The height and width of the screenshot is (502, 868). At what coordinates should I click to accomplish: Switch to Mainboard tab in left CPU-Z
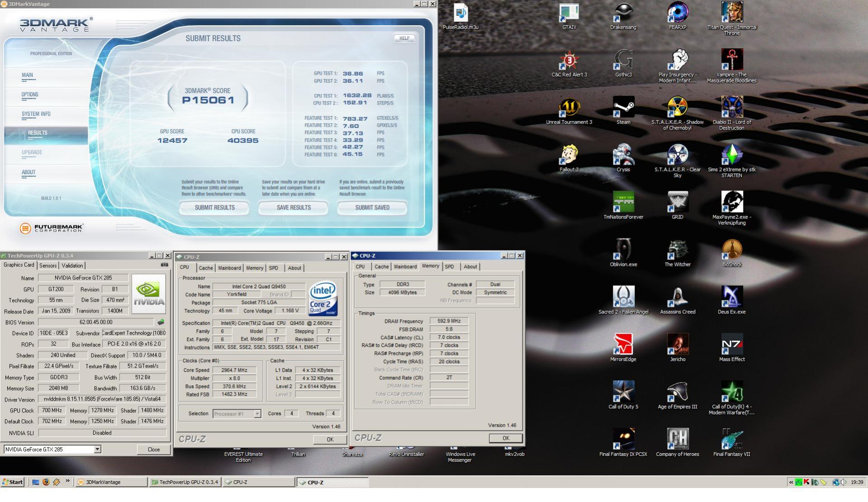229,268
